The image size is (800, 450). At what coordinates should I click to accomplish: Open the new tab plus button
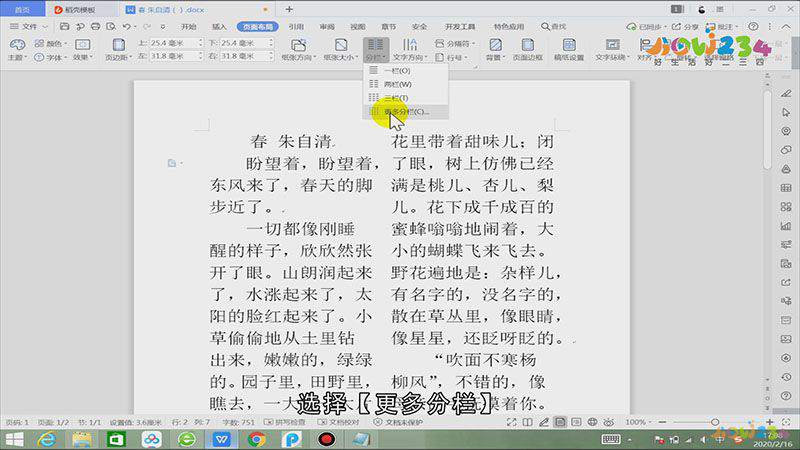tap(289, 9)
